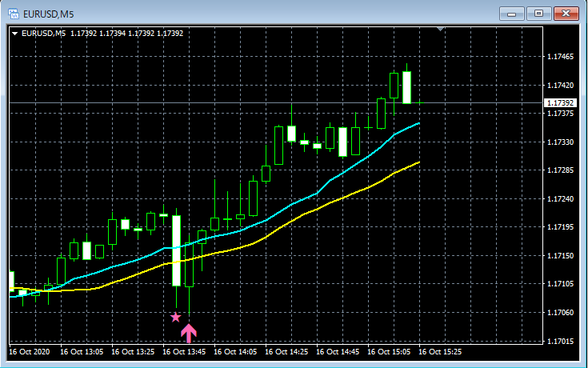Click the 16 Oct 13:05 time label

click(x=82, y=352)
